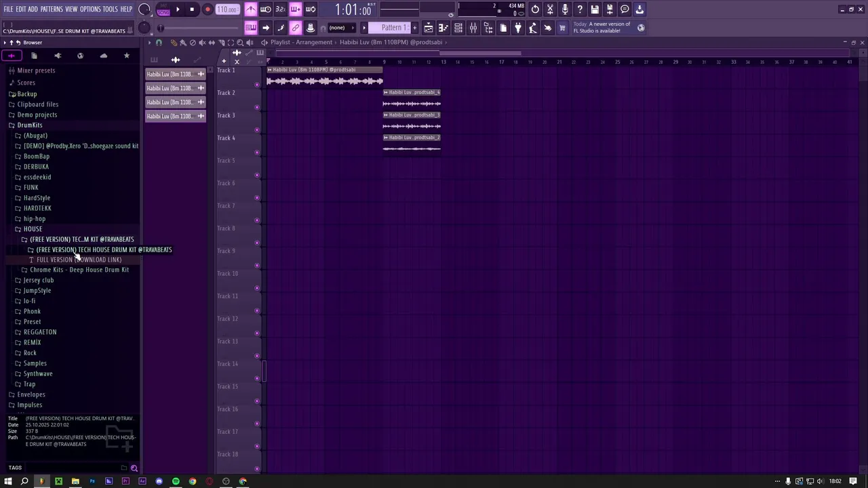868x488 pixels.
Task: Click the render/export audio icon
Action: pos(610,9)
